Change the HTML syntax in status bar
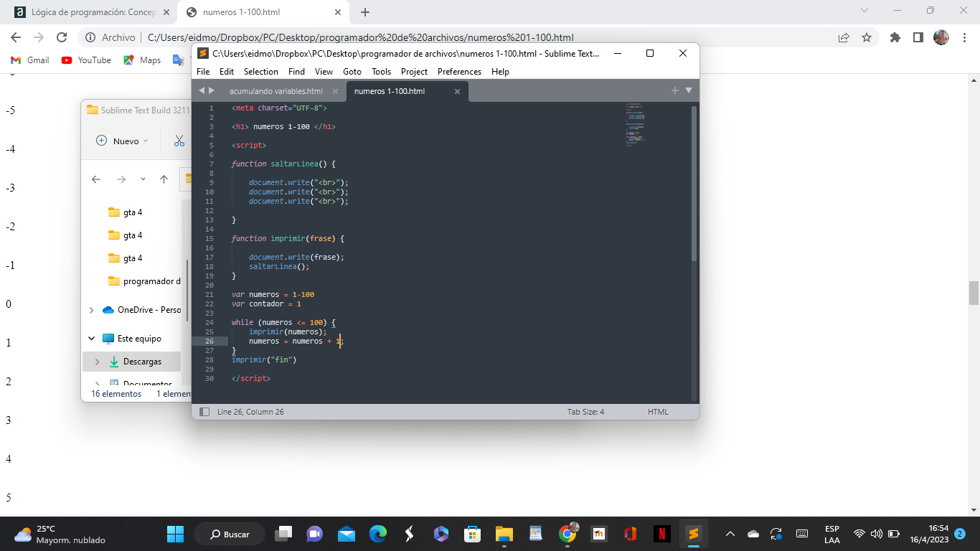This screenshot has width=980, height=551. pos(658,412)
